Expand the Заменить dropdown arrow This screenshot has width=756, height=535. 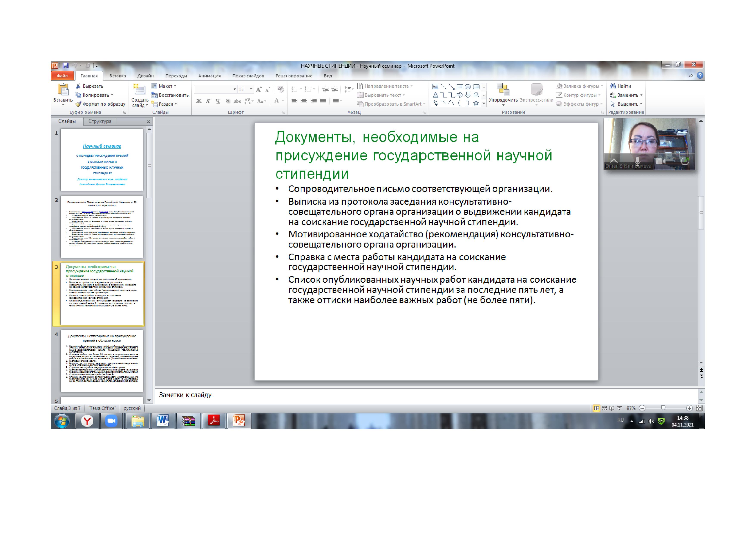(641, 95)
